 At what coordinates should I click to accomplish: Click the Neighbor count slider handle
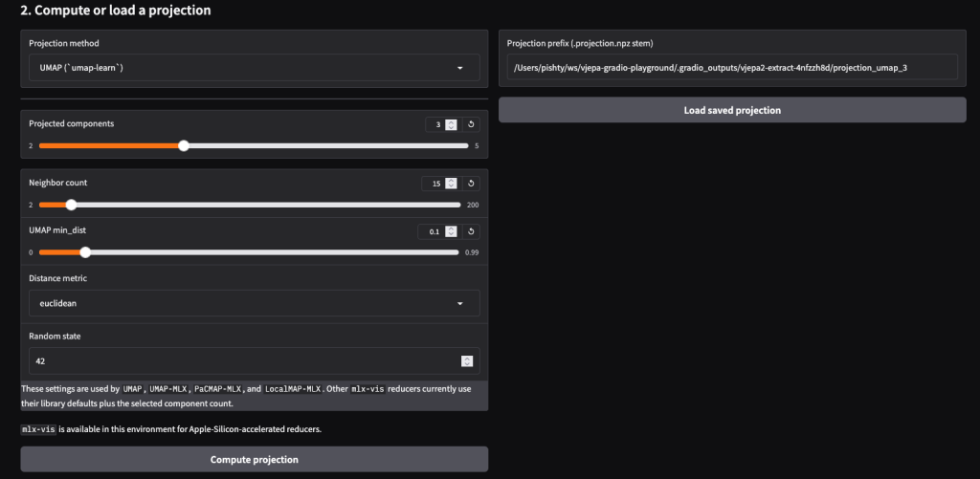point(71,205)
